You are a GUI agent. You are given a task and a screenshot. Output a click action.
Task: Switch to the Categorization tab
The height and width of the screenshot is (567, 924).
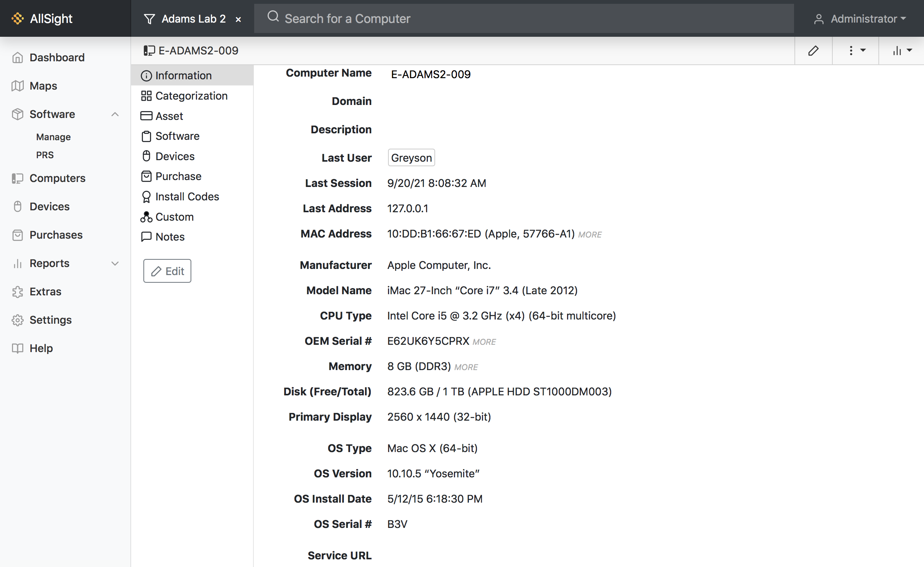click(x=191, y=95)
